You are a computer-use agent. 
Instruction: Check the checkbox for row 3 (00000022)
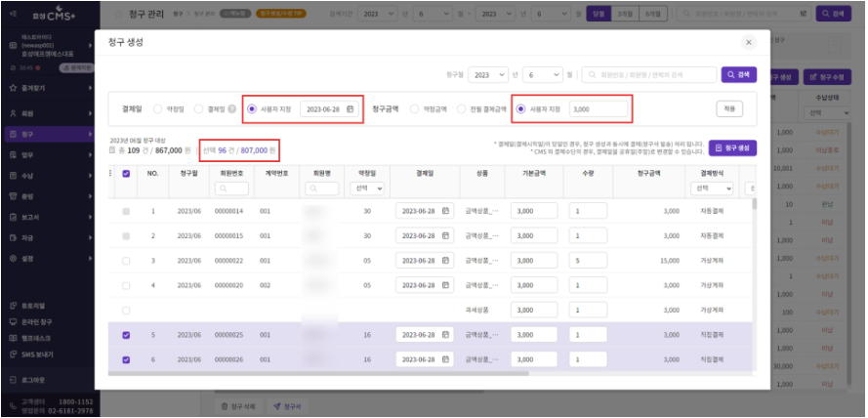pyautogui.click(x=126, y=260)
